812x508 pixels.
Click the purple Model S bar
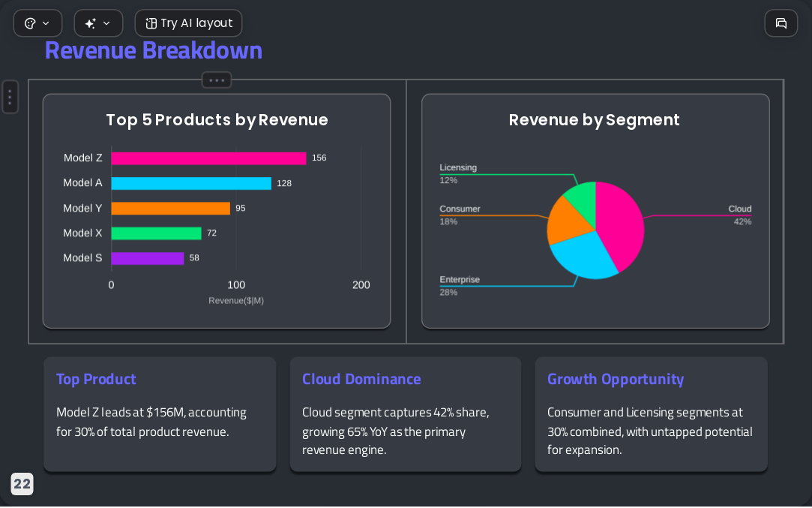point(148,258)
